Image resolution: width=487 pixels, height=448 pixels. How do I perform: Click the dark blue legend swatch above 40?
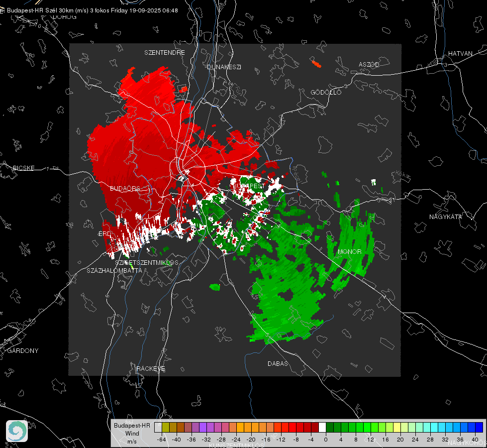[x=479, y=427]
